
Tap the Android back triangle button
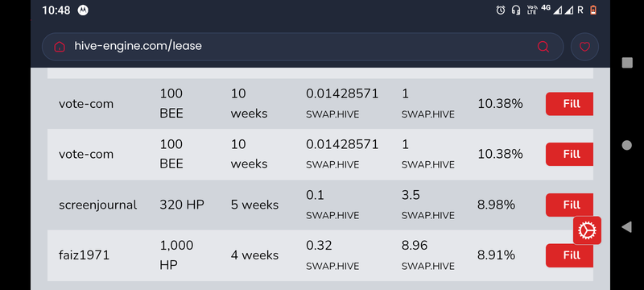click(x=626, y=227)
